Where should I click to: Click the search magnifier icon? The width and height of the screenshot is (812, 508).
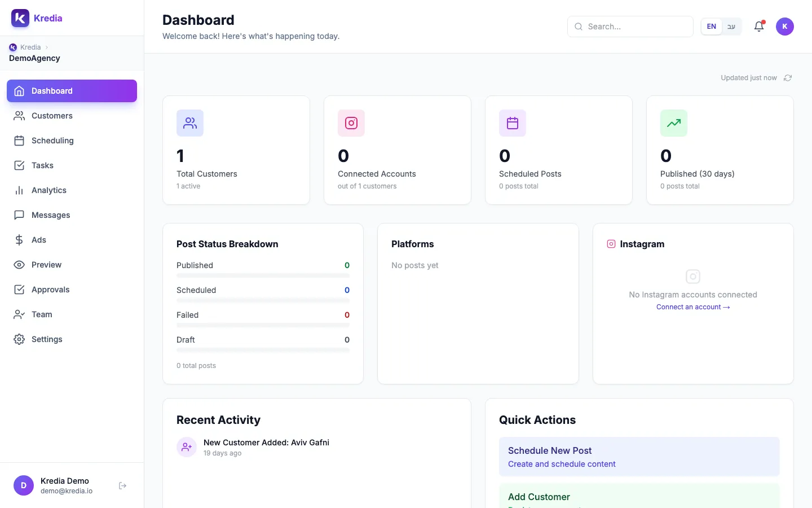click(x=579, y=27)
